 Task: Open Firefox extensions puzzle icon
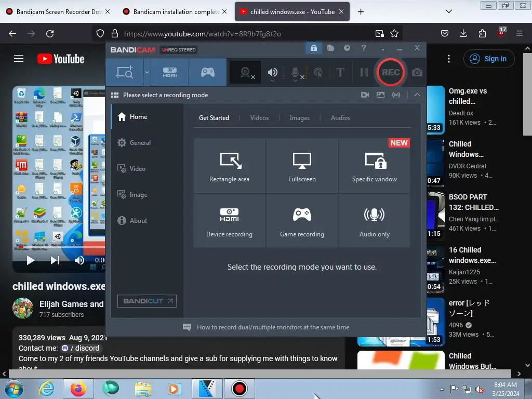coord(482,33)
